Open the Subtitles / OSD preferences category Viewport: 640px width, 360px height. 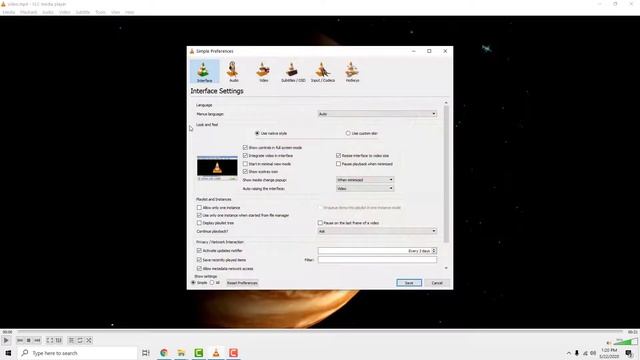(293, 72)
